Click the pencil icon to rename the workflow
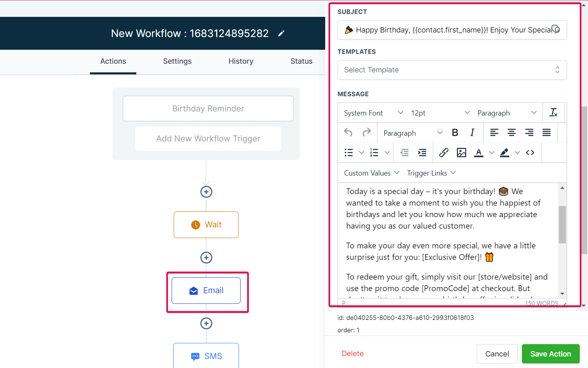588x368 pixels. (x=281, y=33)
